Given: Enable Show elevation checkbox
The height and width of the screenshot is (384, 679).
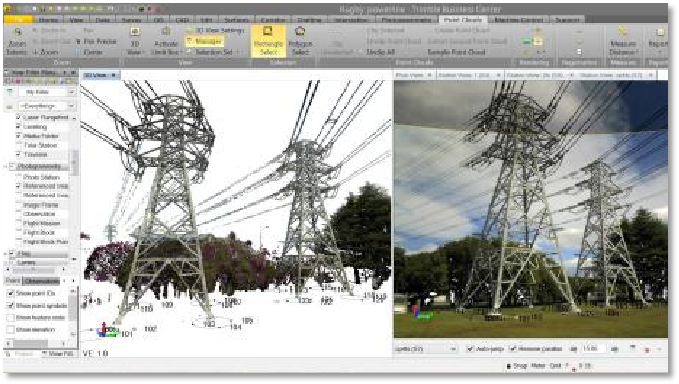Looking at the screenshot, I should tap(10, 330).
